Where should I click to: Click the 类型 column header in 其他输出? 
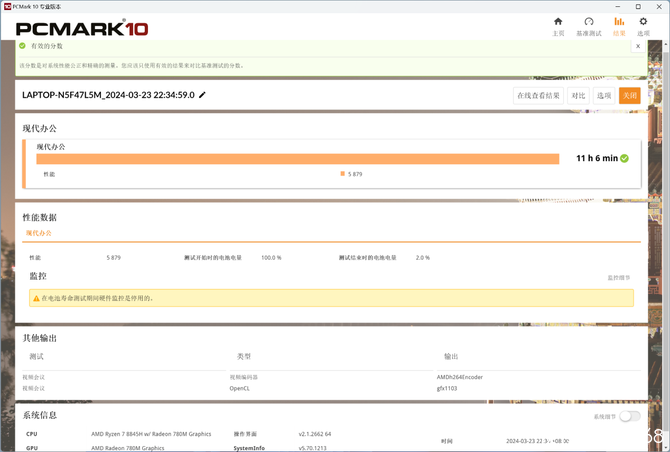click(243, 356)
